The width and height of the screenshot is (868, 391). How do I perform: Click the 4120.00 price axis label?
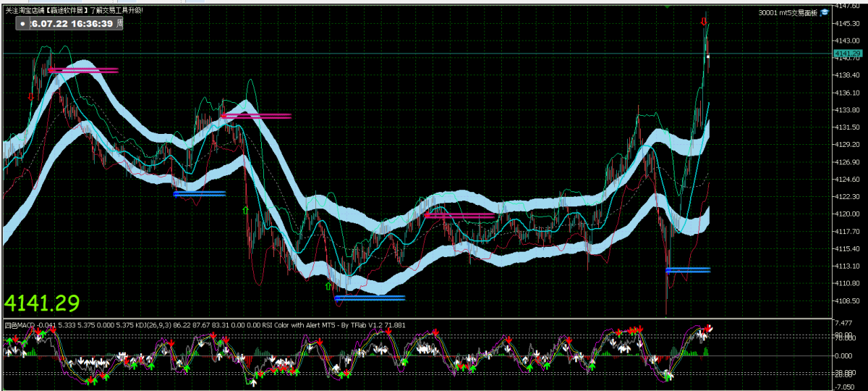click(848, 214)
